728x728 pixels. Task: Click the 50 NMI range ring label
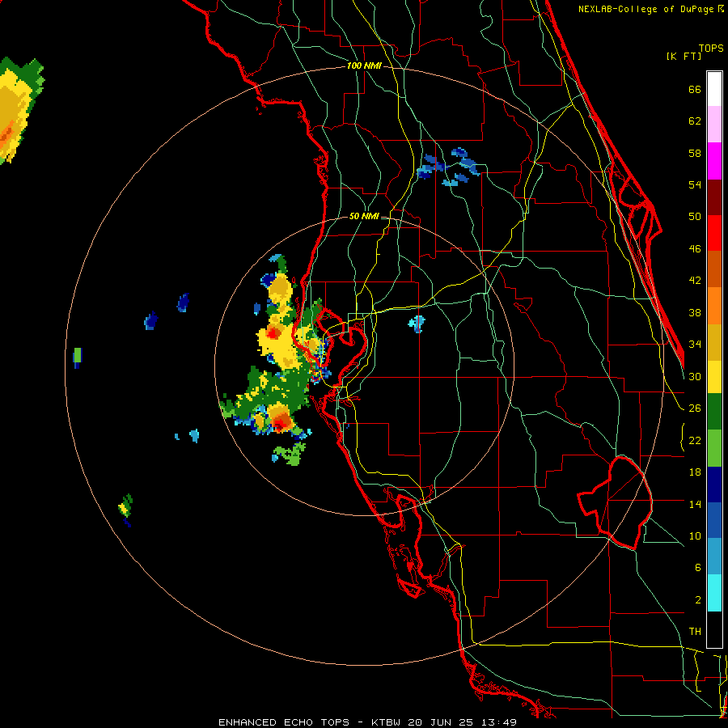(x=363, y=216)
